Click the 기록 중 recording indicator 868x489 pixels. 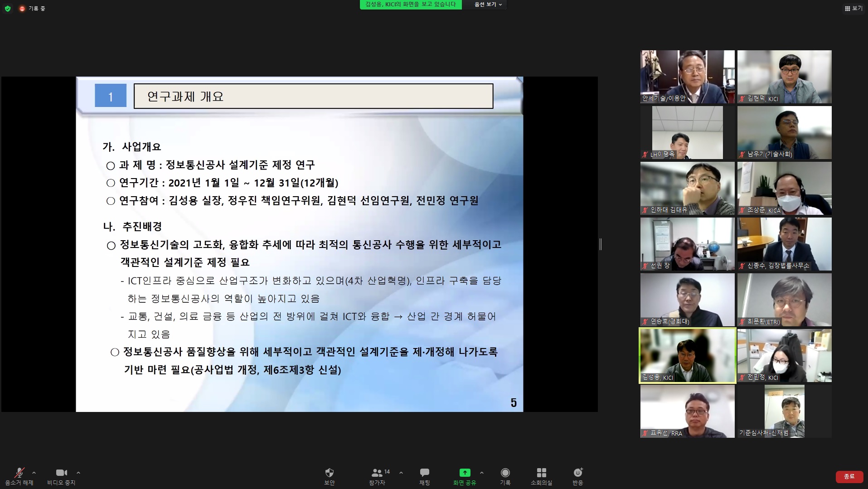[32, 8]
